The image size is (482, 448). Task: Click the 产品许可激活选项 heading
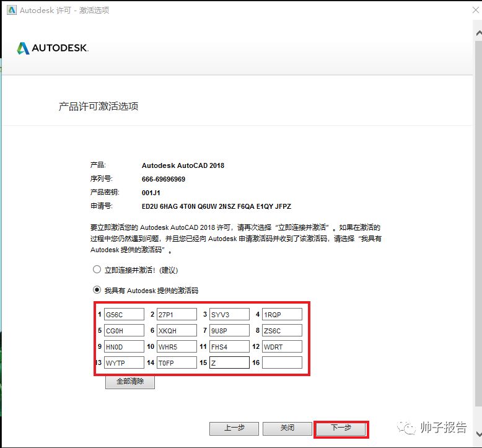(99, 107)
